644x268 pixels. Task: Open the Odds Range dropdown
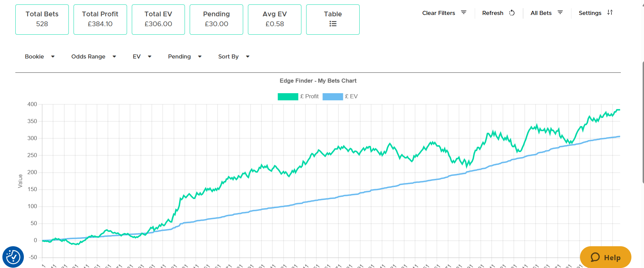click(94, 56)
